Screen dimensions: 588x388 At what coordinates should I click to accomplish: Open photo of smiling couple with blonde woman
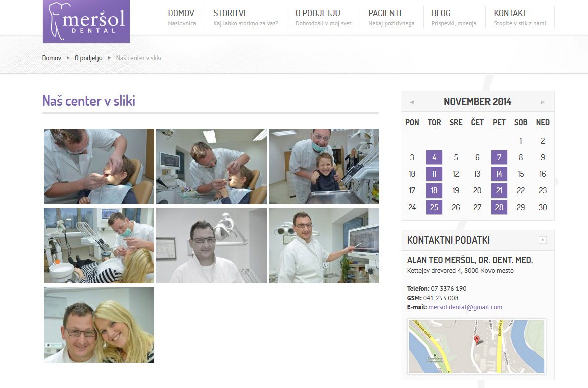99,325
